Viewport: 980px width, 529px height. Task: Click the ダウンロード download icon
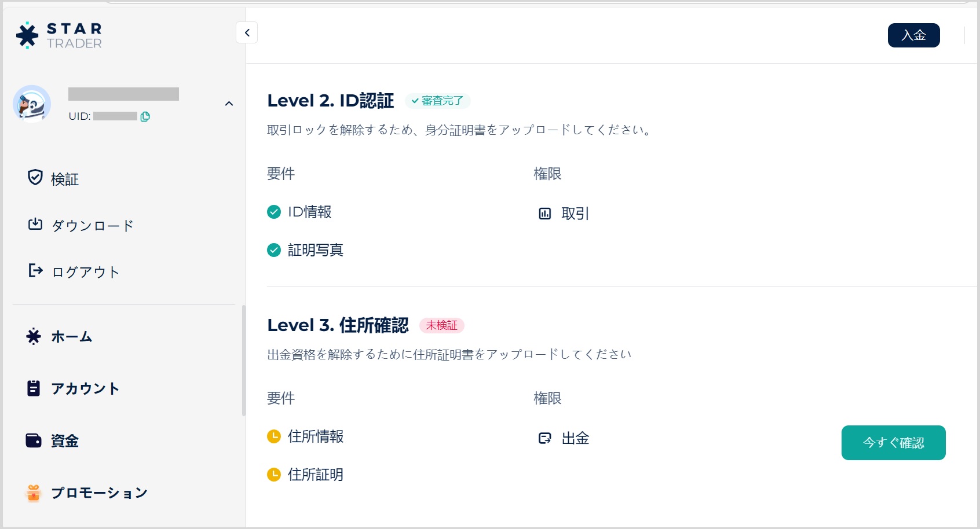[x=35, y=224]
